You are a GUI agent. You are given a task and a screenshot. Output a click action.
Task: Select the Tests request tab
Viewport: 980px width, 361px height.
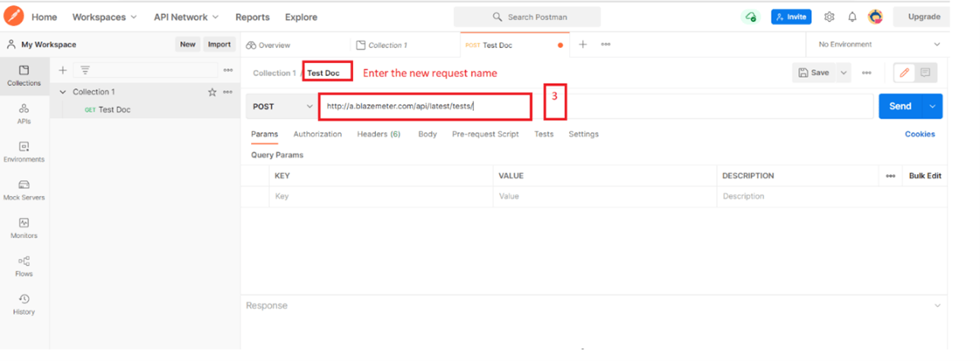coord(544,135)
